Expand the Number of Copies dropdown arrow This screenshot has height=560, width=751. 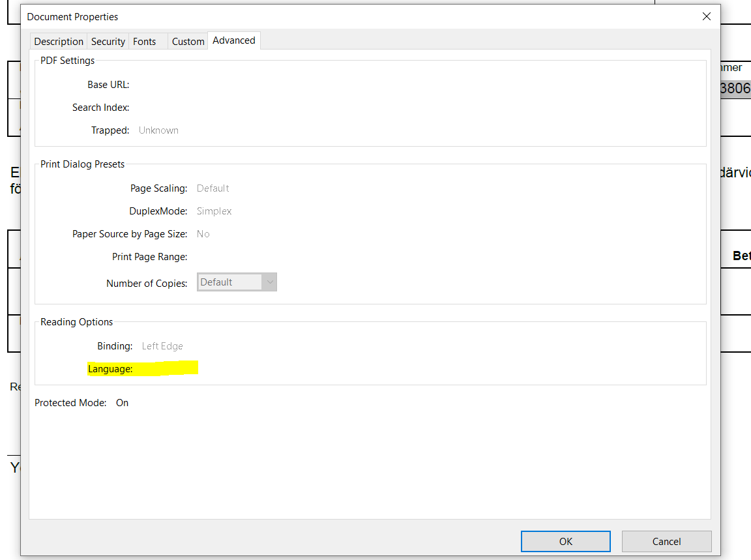(269, 282)
